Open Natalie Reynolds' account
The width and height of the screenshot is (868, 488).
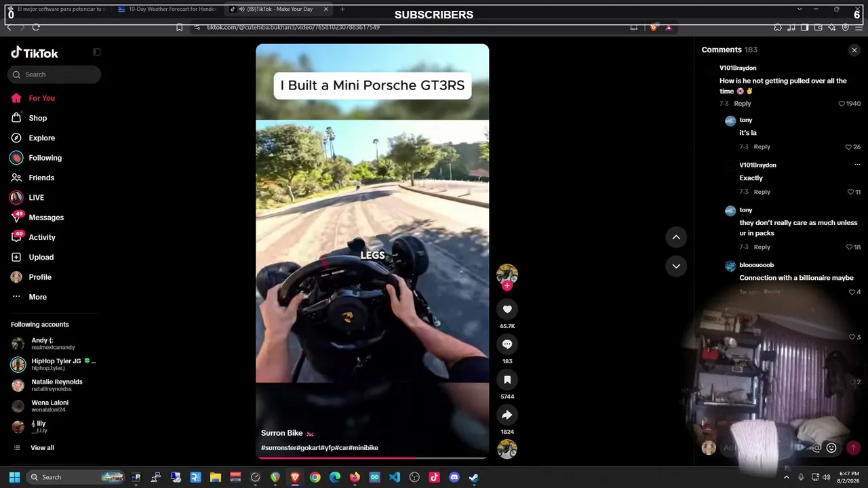point(47,385)
